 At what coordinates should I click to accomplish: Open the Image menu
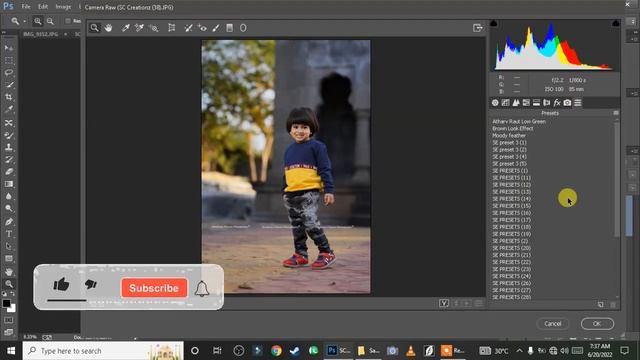63,7
